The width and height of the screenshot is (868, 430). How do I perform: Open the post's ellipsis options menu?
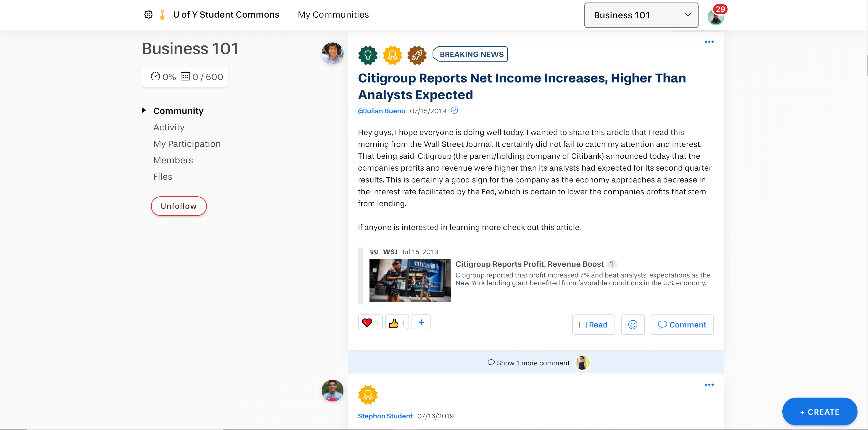pyautogui.click(x=709, y=42)
